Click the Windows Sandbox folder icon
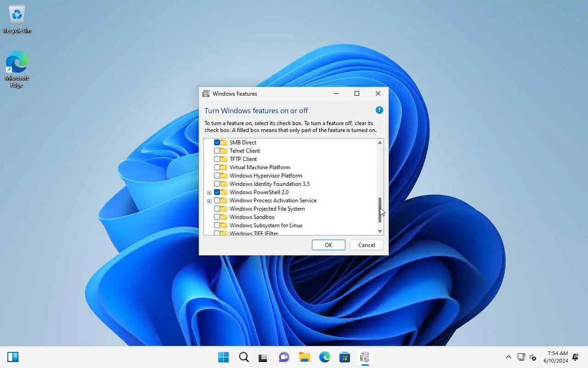 [224, 217]
